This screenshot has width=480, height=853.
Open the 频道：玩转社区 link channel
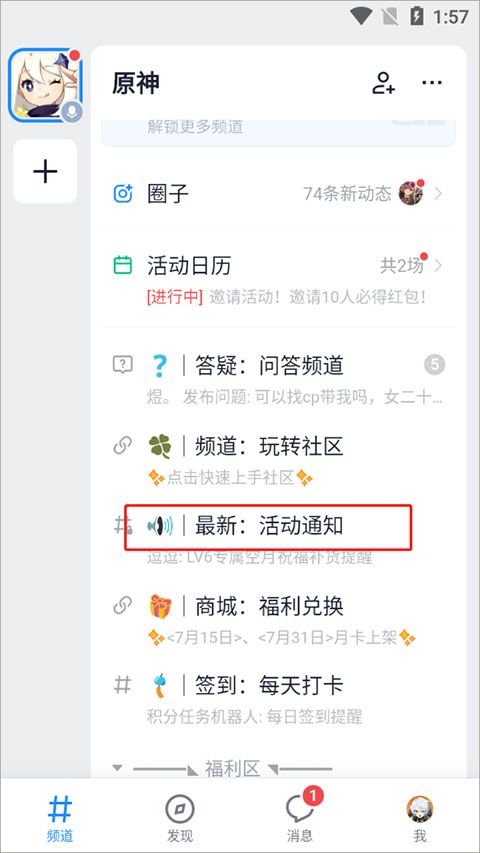pos(279,459)
